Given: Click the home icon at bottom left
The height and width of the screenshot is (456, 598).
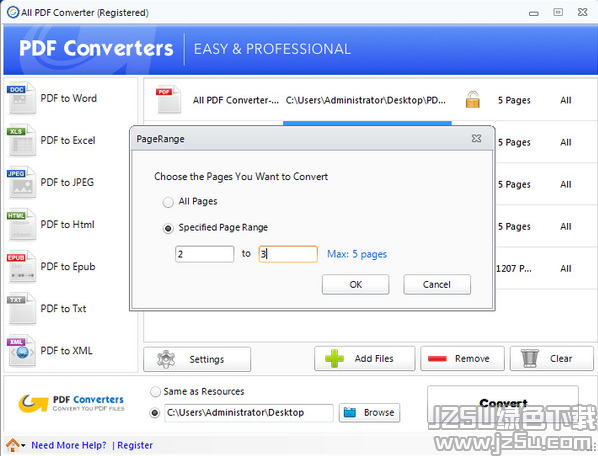Looking at the screenshot, I should [x=13, y=445].
